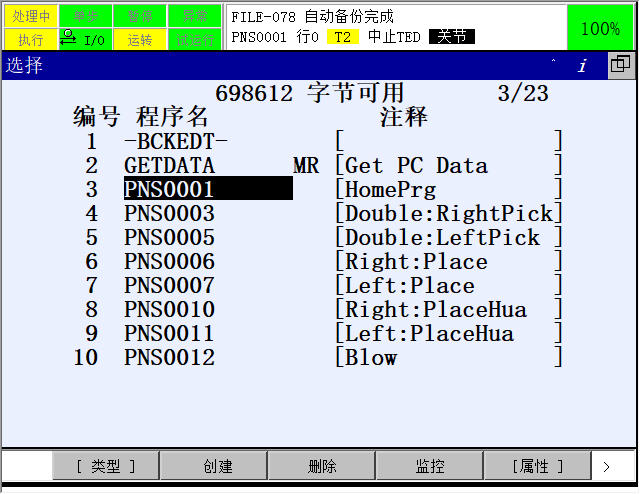Click the 监控 monitor button

[x=429, y=465]
